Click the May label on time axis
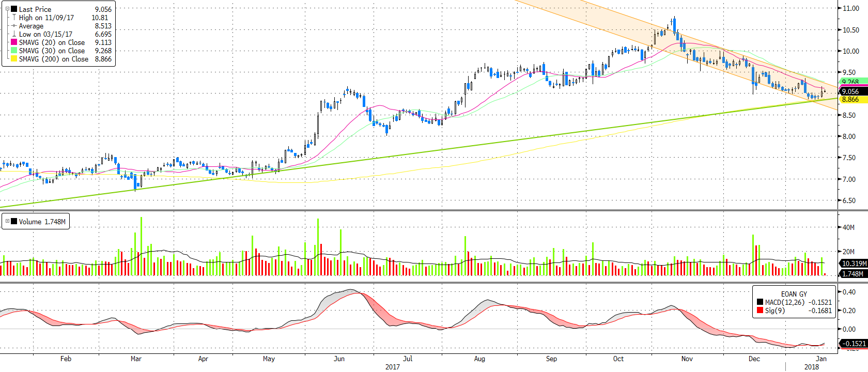868x372 pixels. (269, 359)
